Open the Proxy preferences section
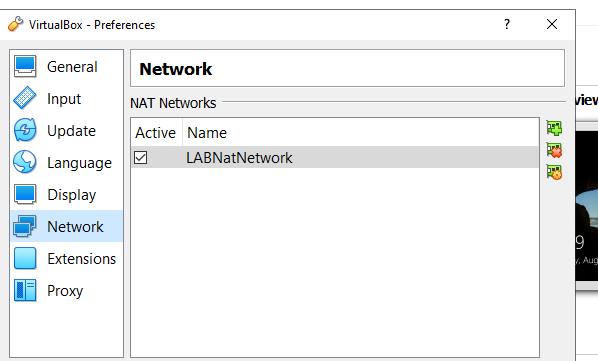 [x=66, y=290]
